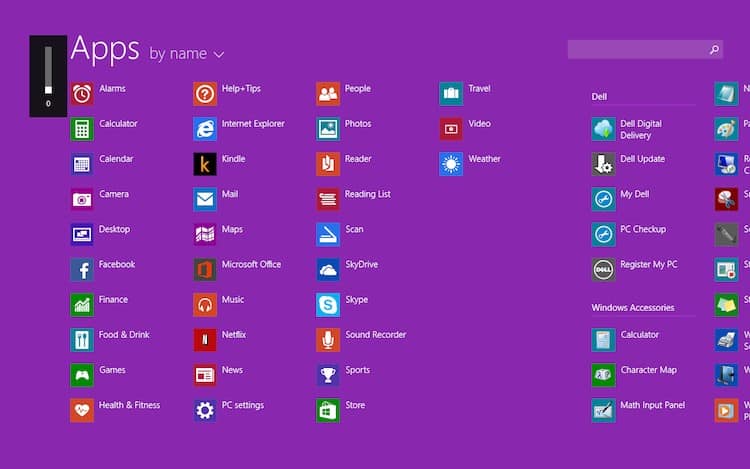Open PC settings gear icon
The height and width of the screenshot is (469, 750).
point(205,410)
